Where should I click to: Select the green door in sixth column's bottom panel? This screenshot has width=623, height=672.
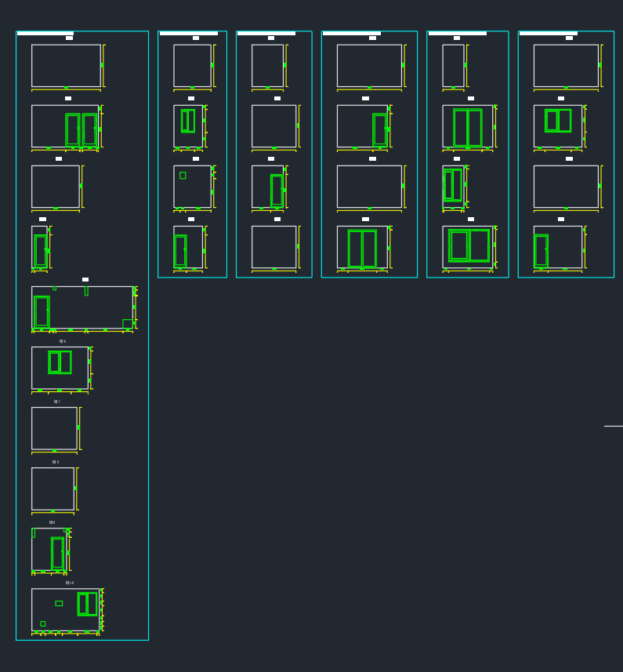click(541, 251)
